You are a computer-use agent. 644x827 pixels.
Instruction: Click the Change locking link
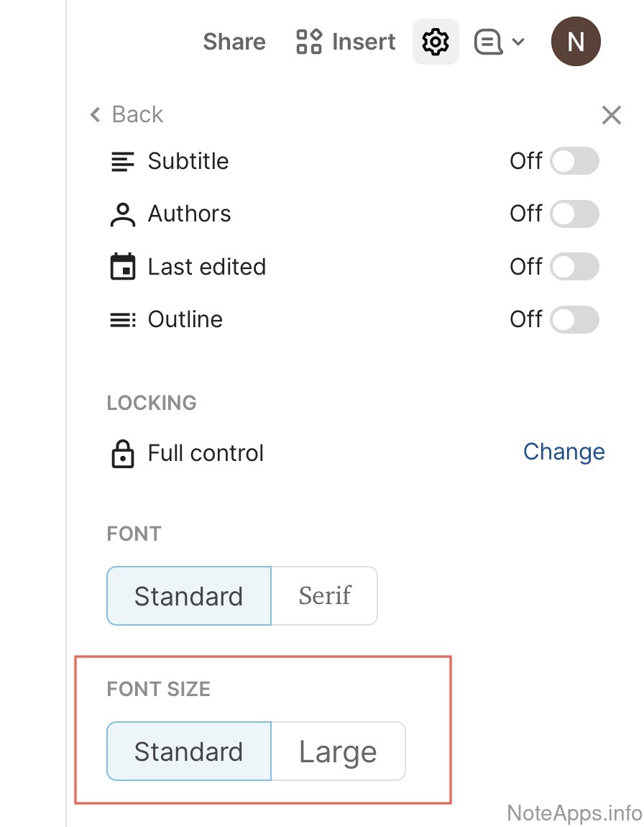[563, 452]
